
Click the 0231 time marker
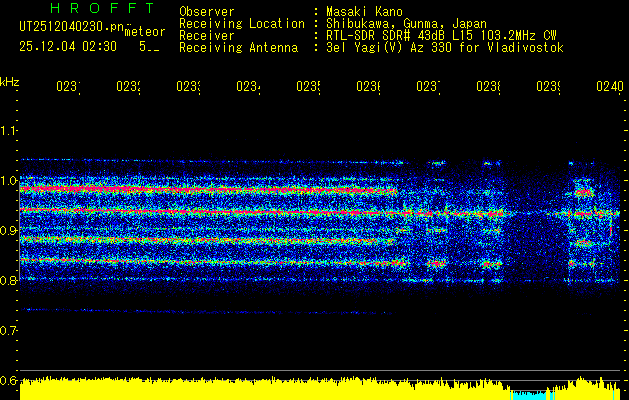point(68,87)
